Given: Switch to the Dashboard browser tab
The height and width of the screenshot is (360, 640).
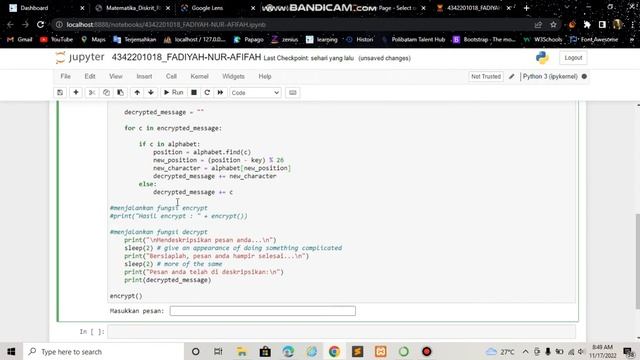Looking at the screenshot, I should pos(45,8).
